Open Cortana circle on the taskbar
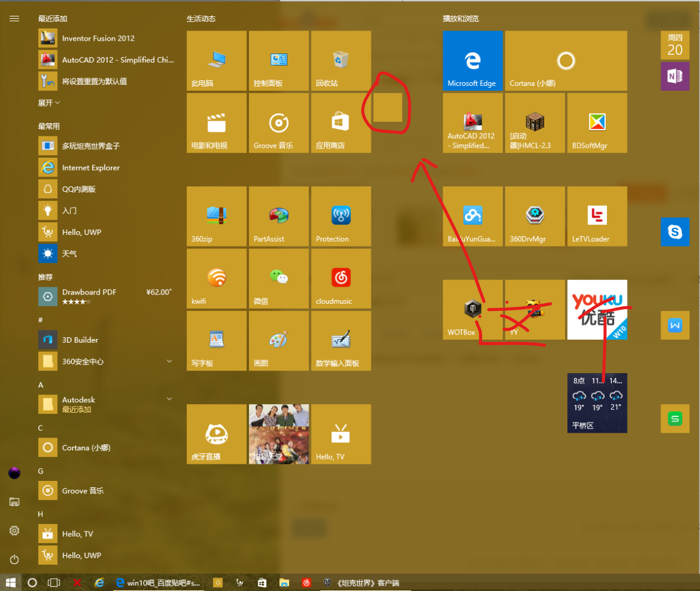 coord(32,582)
